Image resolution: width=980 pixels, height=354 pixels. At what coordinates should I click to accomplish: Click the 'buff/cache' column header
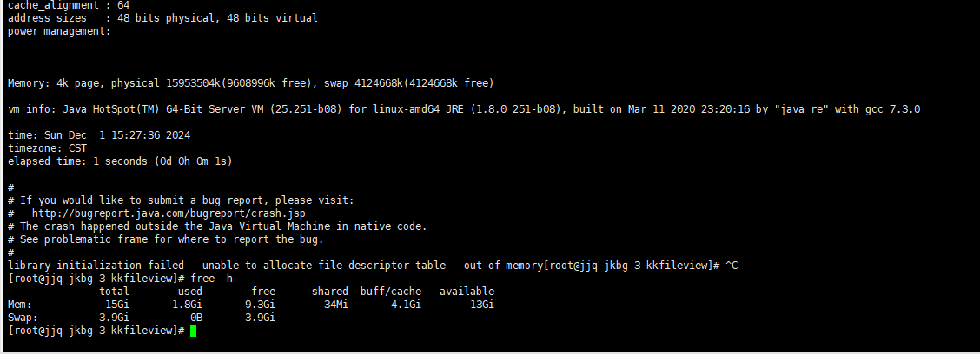pyautogui.click(x=391, y=292)
